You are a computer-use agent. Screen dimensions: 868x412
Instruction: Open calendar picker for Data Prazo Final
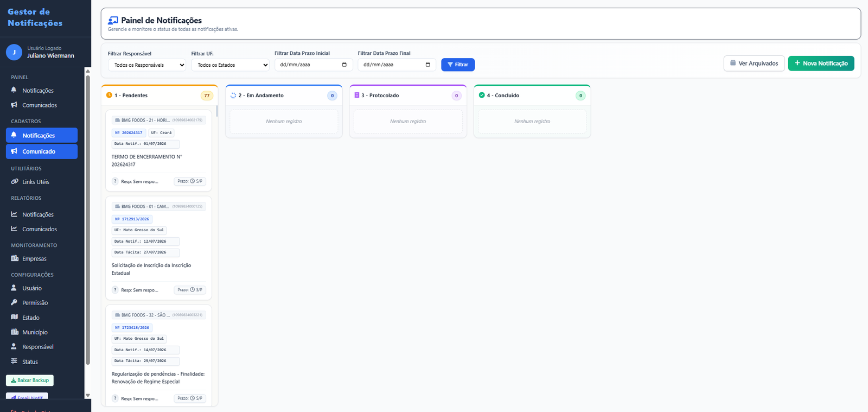(428, 65)
